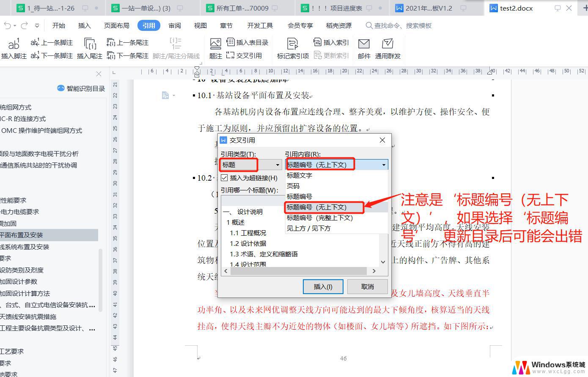This screenshot has height=377, width=588.
Task: Open Cross-reference (交叉引用) tool
Action: tap(244, 55)
